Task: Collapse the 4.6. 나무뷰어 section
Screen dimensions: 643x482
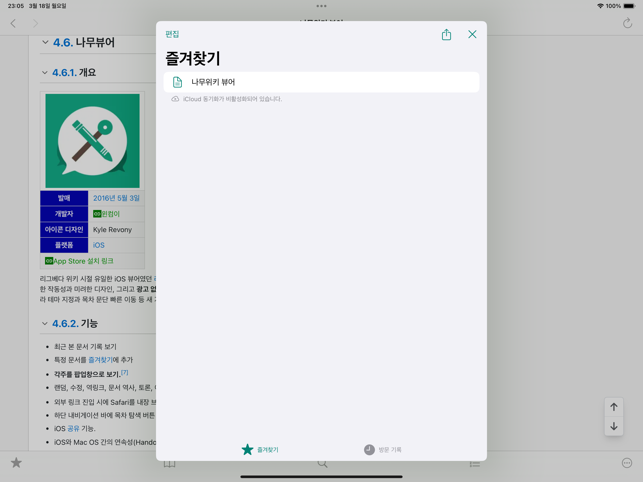Action: [45, 43]
